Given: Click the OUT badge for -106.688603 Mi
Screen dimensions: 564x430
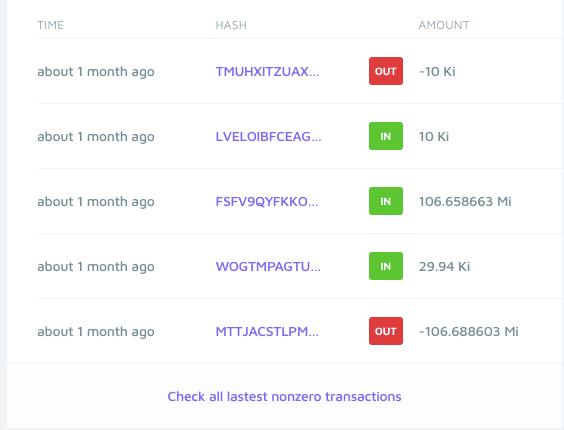Looking at the screenshot, I should pos(386,331).
